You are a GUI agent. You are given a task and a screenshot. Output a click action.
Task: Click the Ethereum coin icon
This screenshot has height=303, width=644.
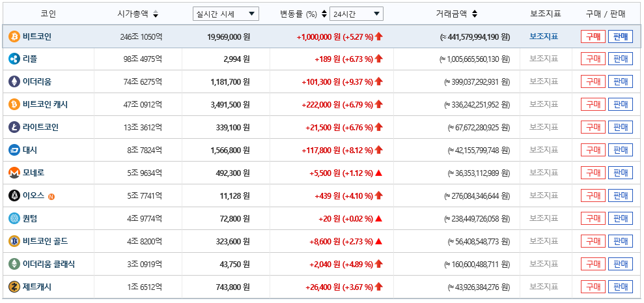(x=14, y=82)
